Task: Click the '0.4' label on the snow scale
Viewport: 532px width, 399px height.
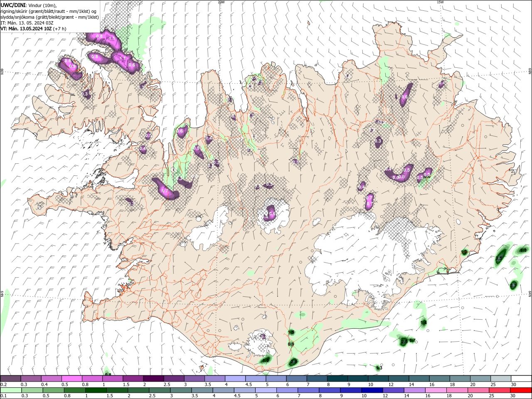Action: tap(44, 385)
